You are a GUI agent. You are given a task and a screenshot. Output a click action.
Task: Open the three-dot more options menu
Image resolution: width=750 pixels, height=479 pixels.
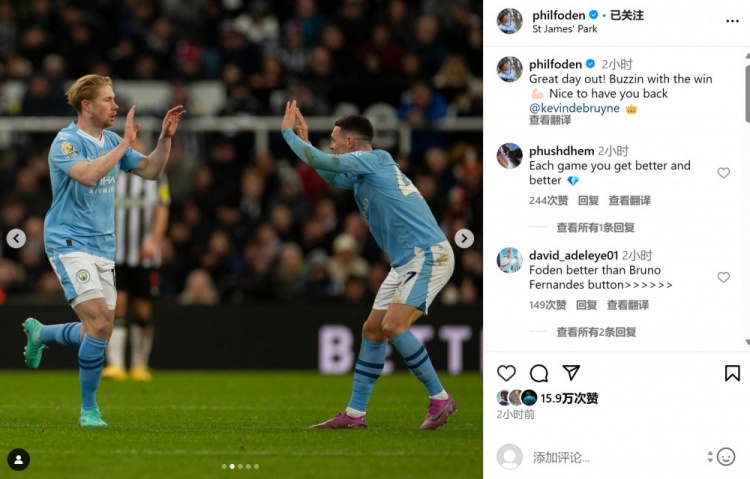coord(732,21)
